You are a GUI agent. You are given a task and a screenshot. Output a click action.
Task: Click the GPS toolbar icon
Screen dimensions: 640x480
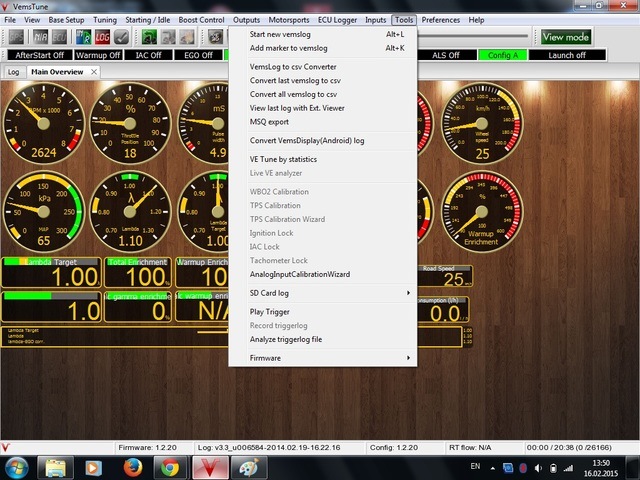point(16,37)
